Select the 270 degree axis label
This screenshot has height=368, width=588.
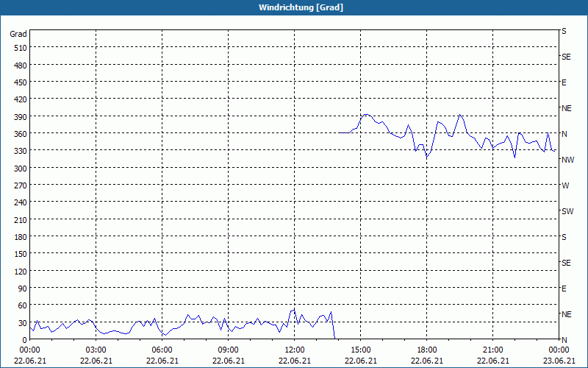(21, 185)
